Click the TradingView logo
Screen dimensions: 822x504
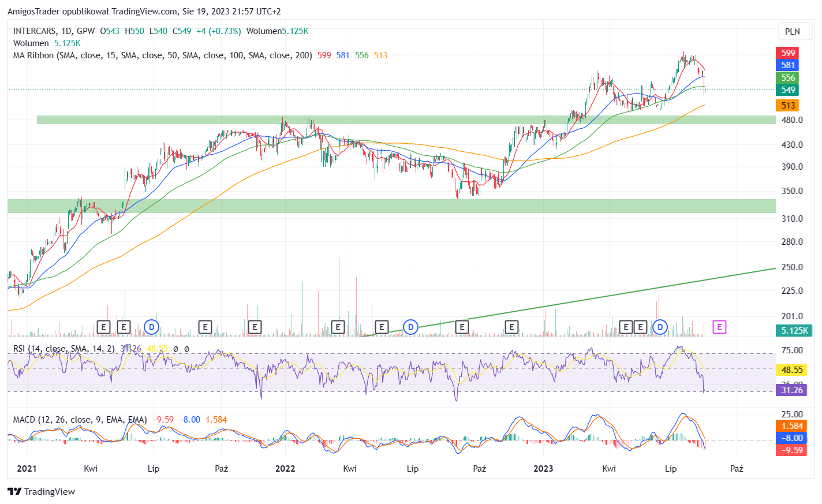pyautogui.click(x=42, y=491)
